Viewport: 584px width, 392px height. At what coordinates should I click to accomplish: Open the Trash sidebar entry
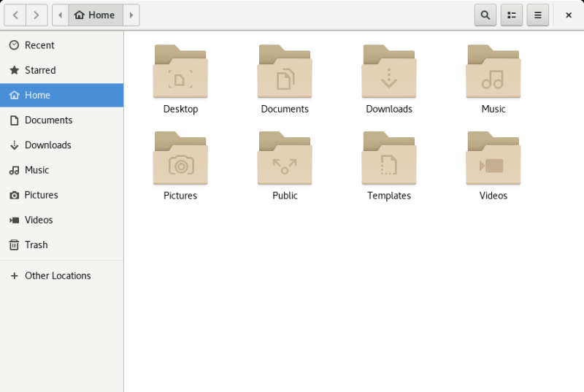click(36, 245)
